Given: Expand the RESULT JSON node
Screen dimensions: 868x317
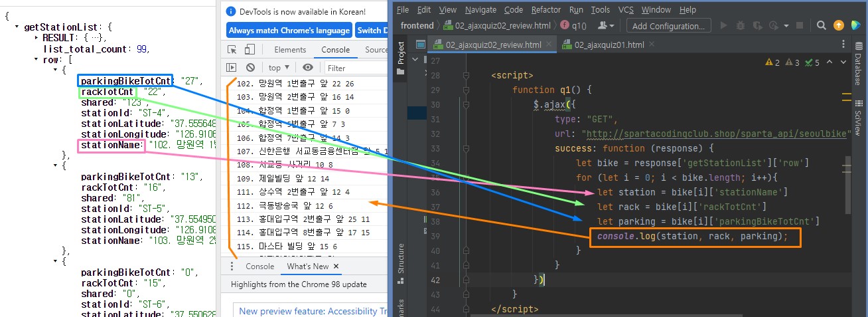Looking at the screenshot, I should click(36, 38).
